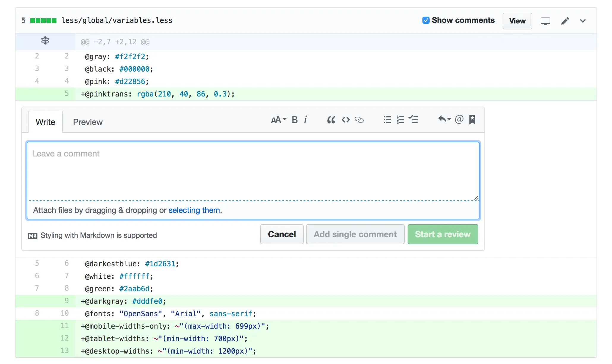Insert a numbered list

click(400, 120)
